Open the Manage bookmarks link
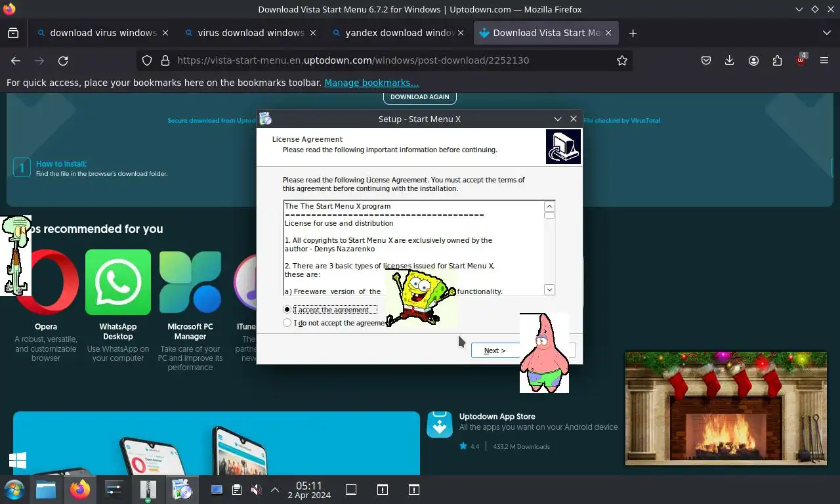The image size is (840, 504). [x=371, y=83]
